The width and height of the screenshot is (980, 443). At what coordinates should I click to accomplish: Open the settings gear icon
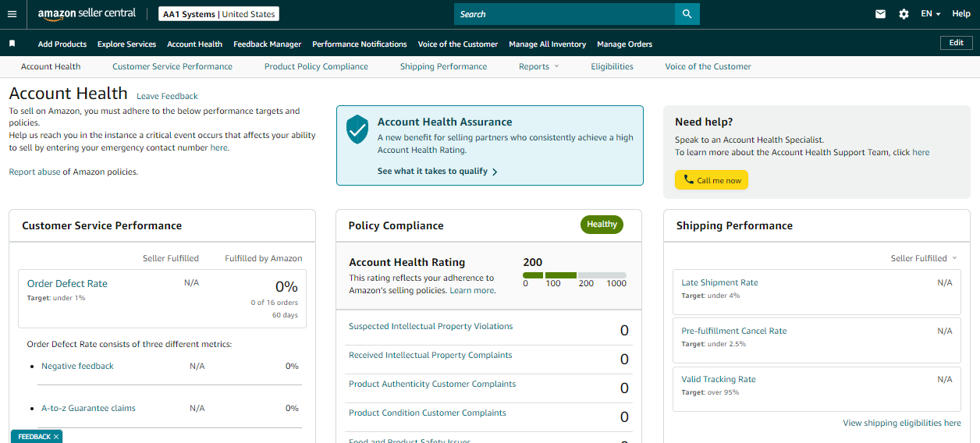(x=904, y=14)
